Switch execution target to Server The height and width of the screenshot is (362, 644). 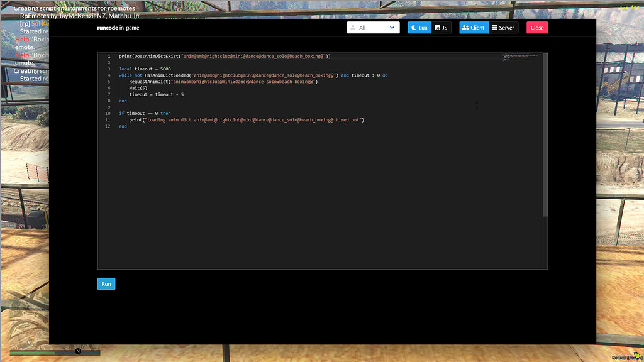coord(503,28)
